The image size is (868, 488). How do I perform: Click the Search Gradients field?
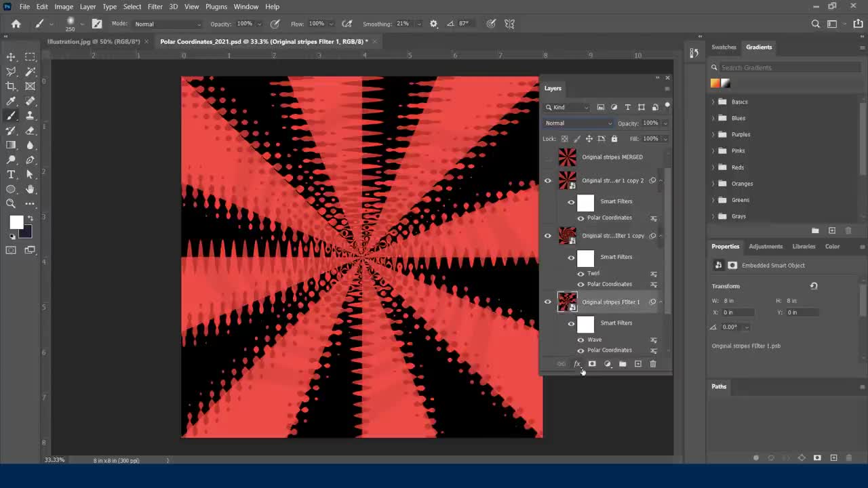click(790, 68)
